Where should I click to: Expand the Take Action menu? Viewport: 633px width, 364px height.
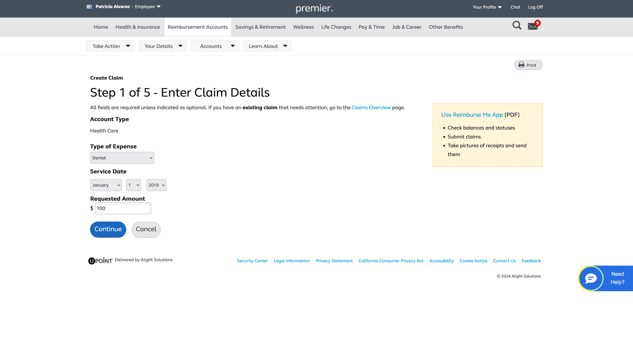pyautogui.click(x=110, y=46)
